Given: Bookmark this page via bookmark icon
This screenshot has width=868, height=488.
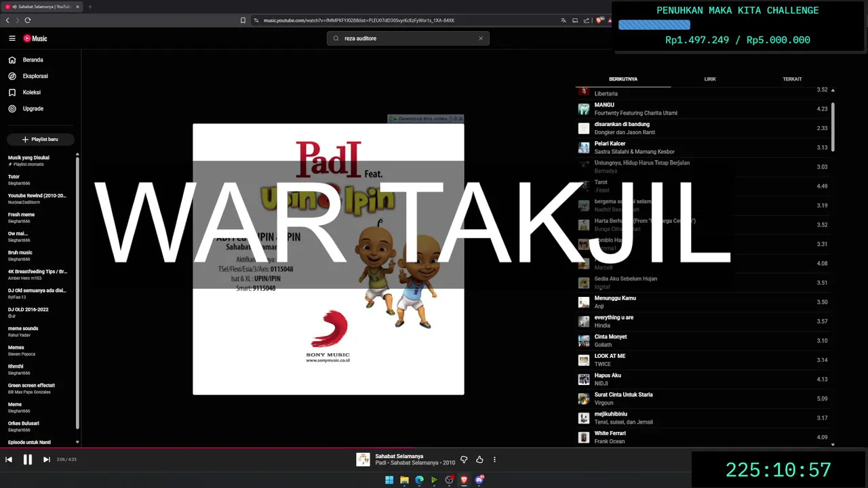Looking at the screenshot, I should point(243,20).
